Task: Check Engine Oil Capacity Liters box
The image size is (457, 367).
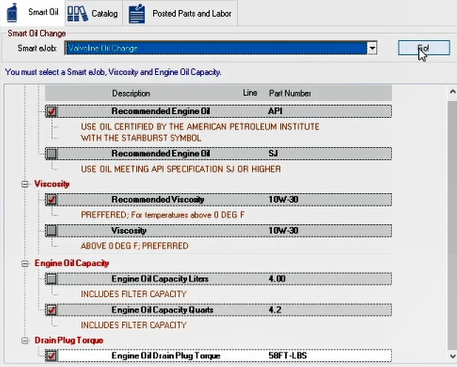Action: point(51,279)
